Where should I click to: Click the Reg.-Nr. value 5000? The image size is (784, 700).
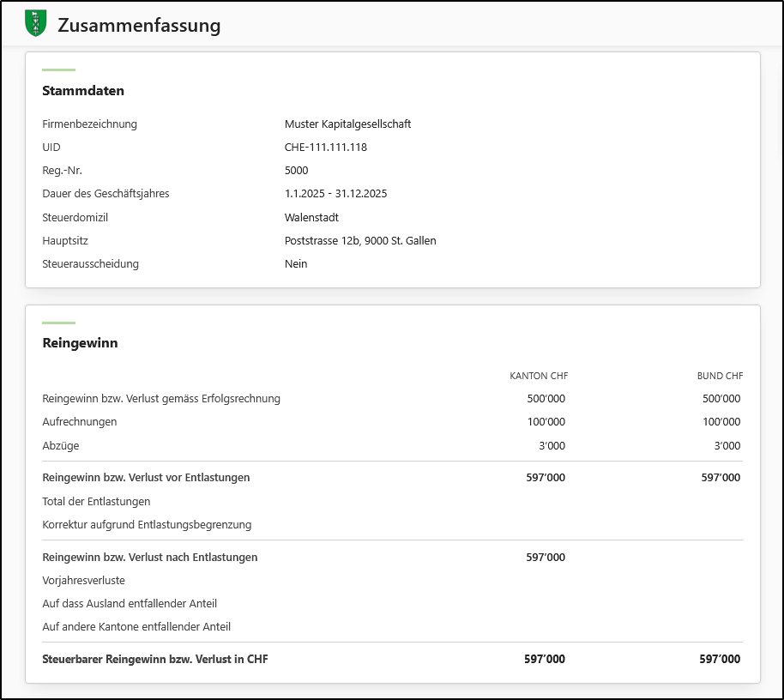[296, 171]
